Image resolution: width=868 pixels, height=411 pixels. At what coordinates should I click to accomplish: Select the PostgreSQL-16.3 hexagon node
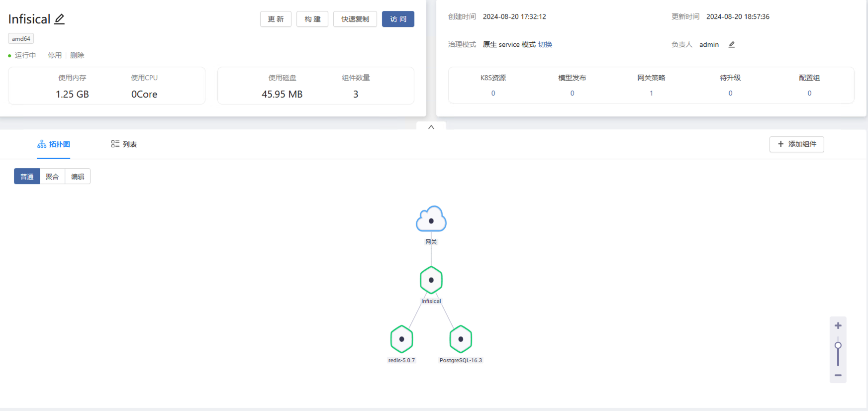point(461,339)
